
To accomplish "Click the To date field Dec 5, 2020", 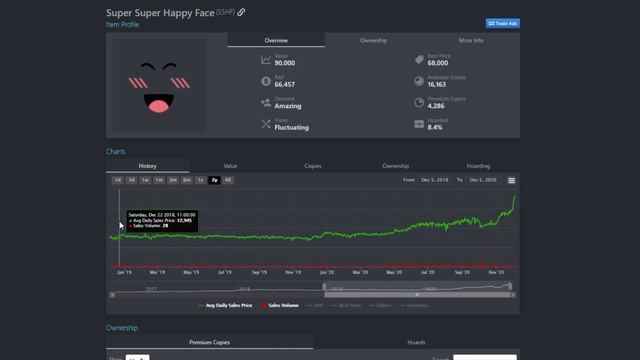I will [x=482, y=180].
